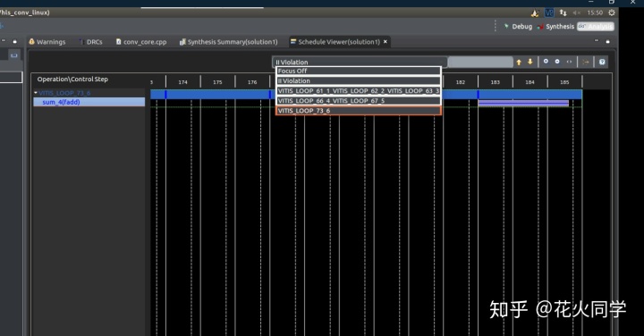The image size is (644, 336).
Task: Switch to the Debug perspective
Action: click(x=518, y=26)
